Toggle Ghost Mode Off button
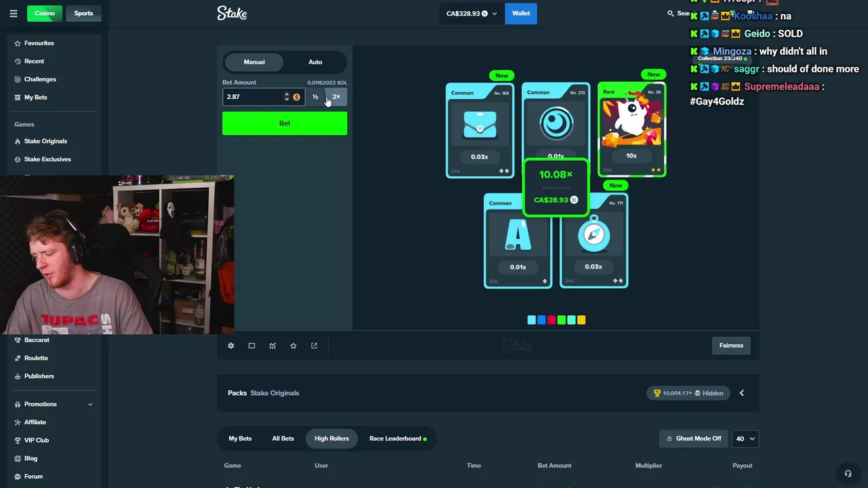Screen dimensions: 868x488 tap(693, 439)
